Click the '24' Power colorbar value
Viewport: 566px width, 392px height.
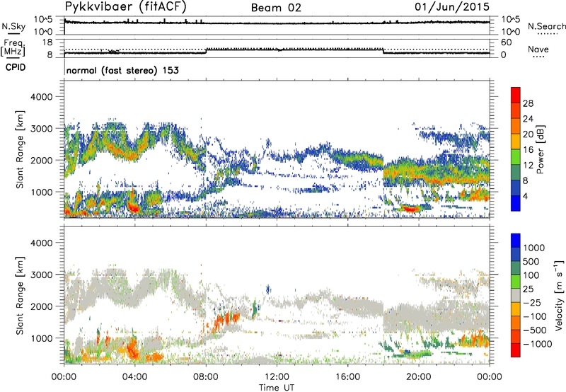tap(528, 119)
